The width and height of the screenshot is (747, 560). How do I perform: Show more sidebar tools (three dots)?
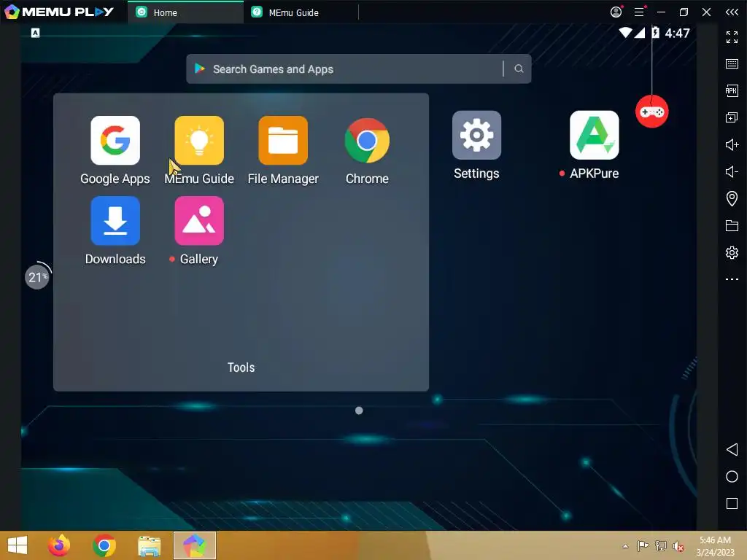(732, 279)
